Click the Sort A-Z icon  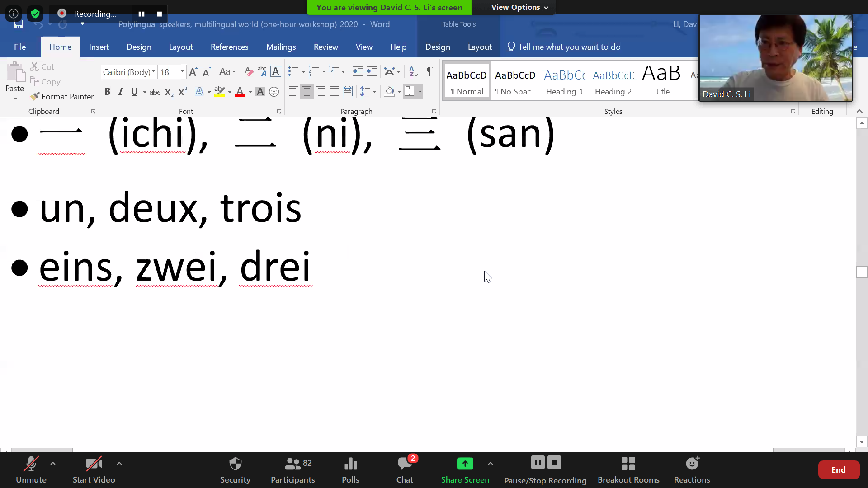point(413,71)
